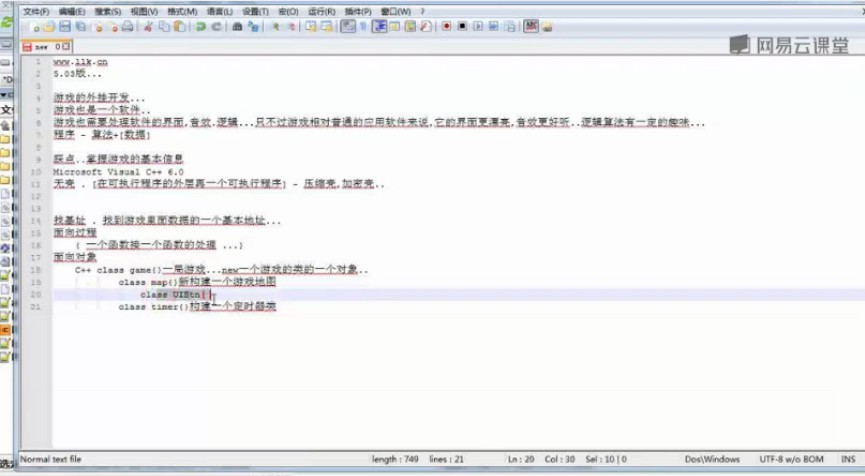
Task: Close the current document via toolbar Close icon
Action: point(98,26)
